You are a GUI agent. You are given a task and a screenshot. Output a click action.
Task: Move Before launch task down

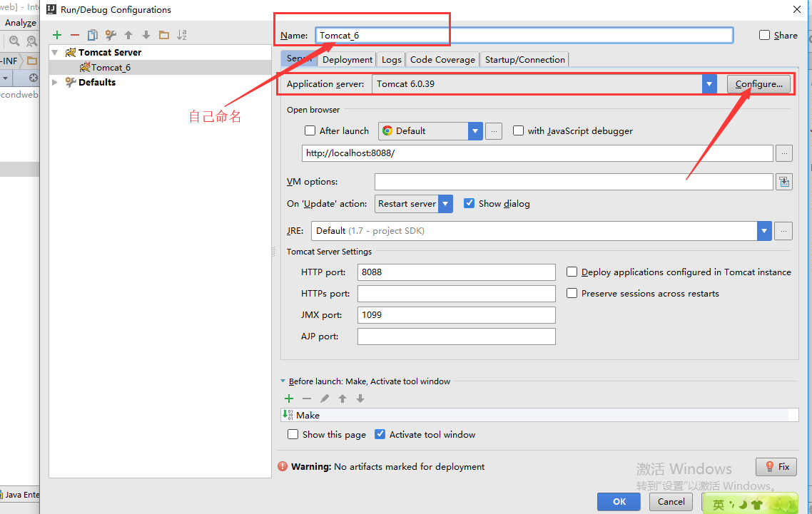tap(360, 398)
